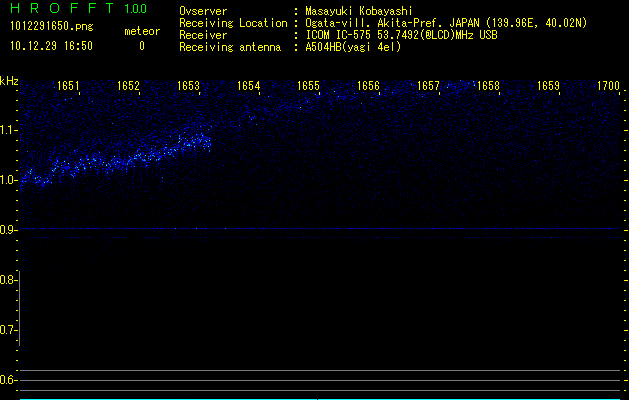Select the ICOM IC-575 53.7492 MHz USB text
The image size is (629, 400).
tap(401, 35)
